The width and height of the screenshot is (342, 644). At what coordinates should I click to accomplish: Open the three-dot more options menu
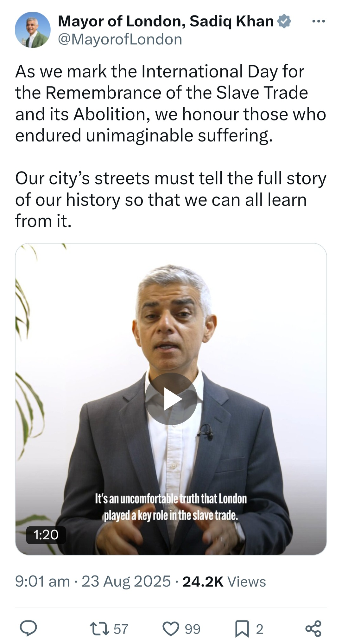point(319,21)
